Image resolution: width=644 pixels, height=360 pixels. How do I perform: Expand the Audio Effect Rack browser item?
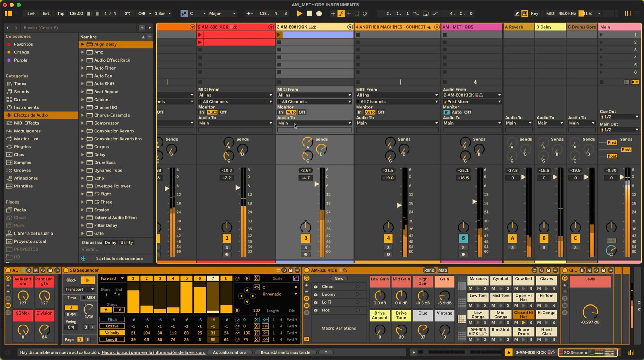pyautogui.click(x=83, y=60)
